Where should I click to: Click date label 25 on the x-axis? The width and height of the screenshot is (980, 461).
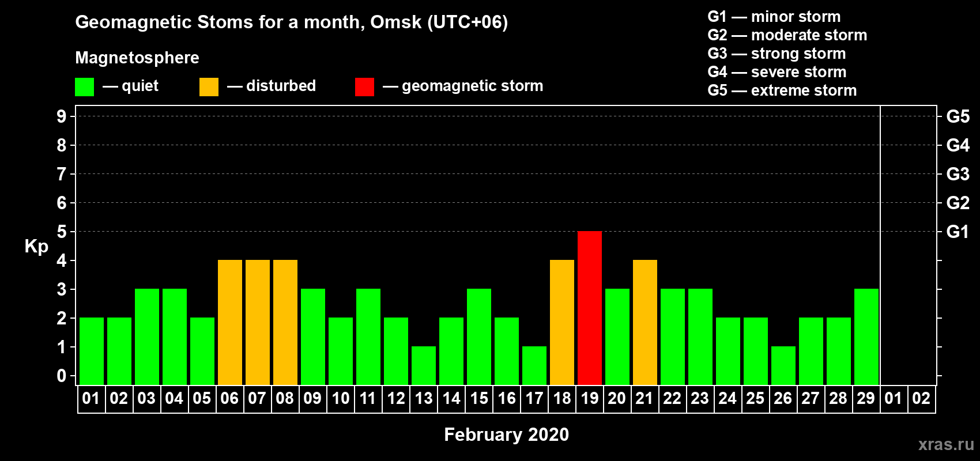[756, 399]
